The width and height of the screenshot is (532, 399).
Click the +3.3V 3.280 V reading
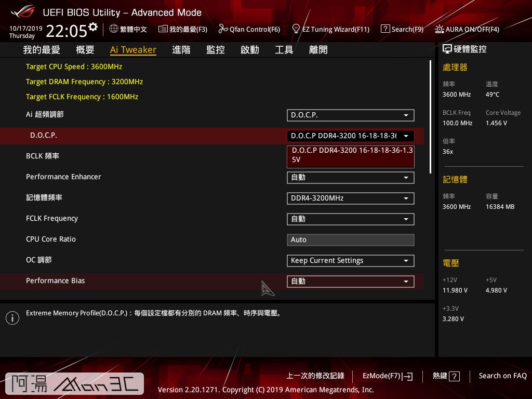[453, 319]
